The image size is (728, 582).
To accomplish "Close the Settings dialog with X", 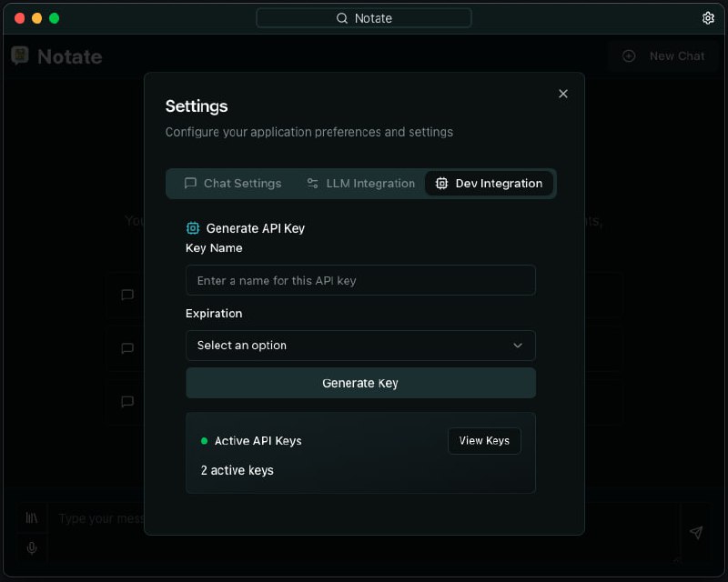I will tap(563, 94).
